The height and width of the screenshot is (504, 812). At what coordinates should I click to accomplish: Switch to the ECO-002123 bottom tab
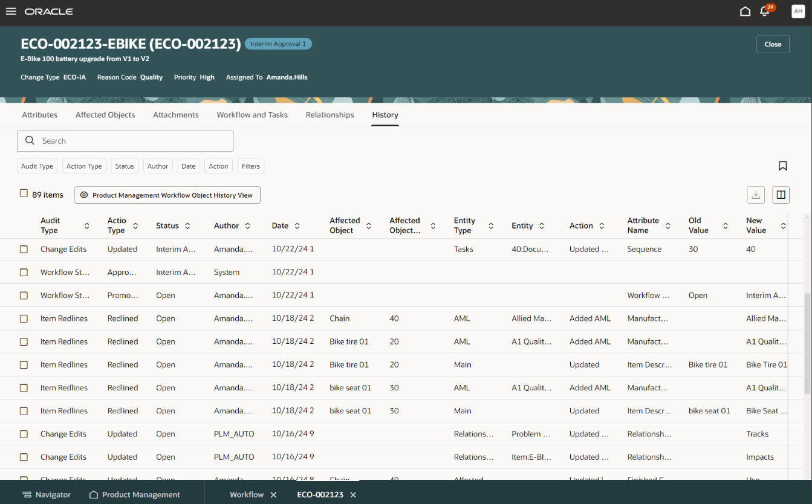coord(320,494)
